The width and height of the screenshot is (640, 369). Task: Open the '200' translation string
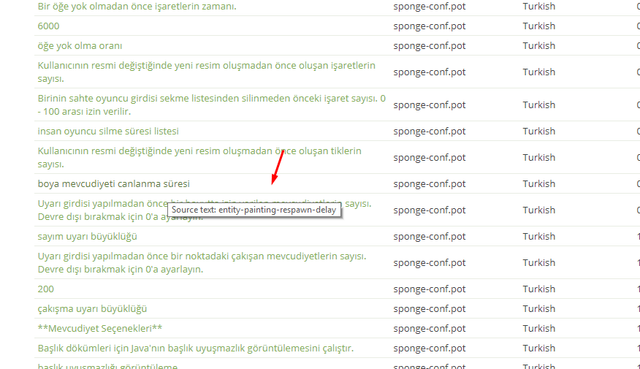pos(46,289)
